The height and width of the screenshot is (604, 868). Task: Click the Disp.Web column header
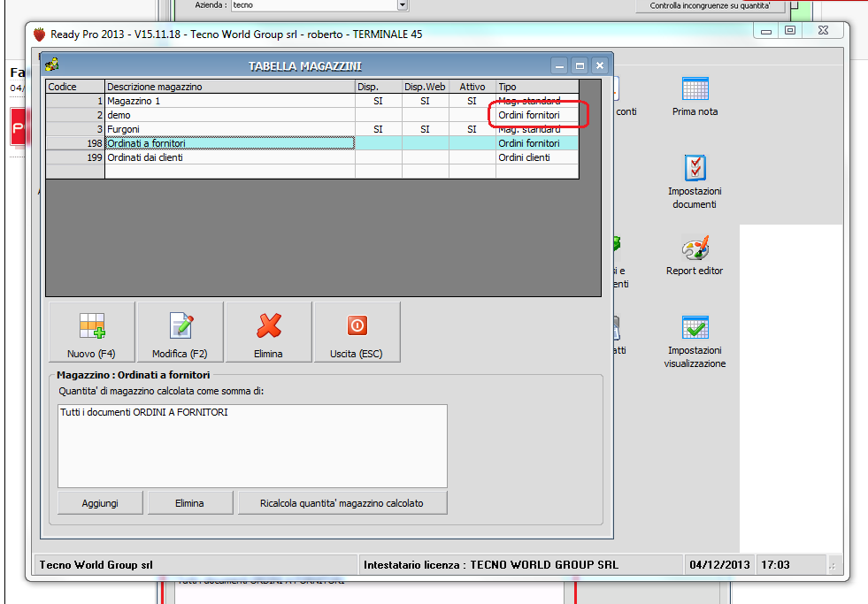(425, 87)
